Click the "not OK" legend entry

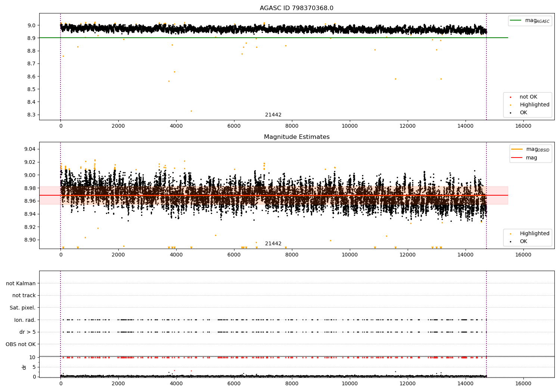[528, 97]
